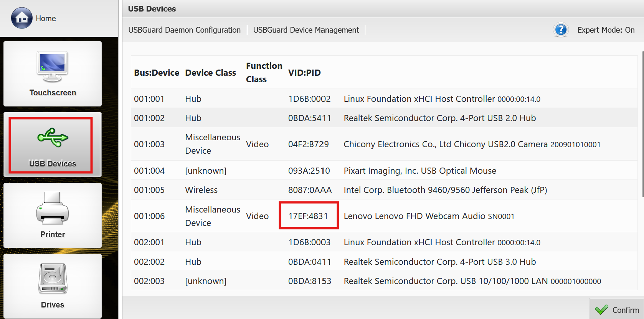Screen dimensions: 644x319
Task: Open the Touchscreen settings monitor icon
Action: point(53,66)
